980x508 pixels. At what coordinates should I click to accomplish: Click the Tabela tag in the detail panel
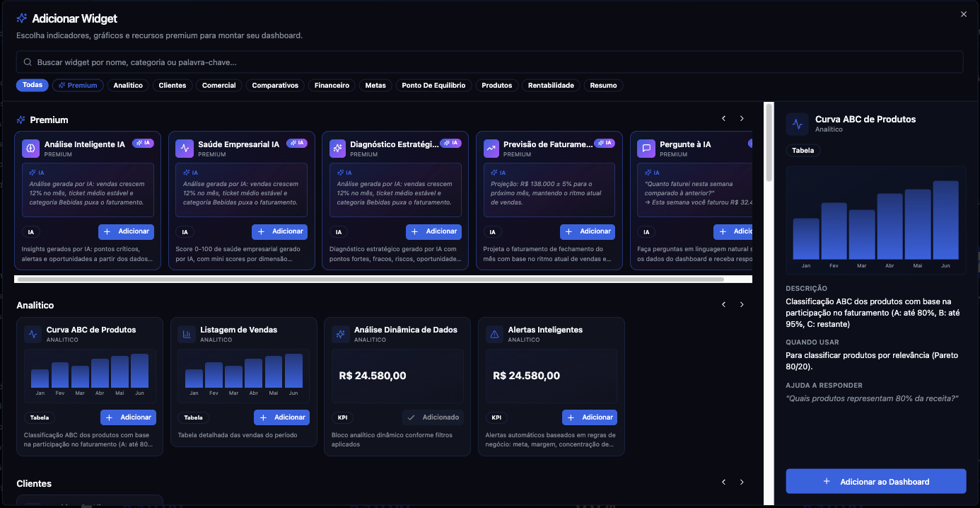(803, 151)
